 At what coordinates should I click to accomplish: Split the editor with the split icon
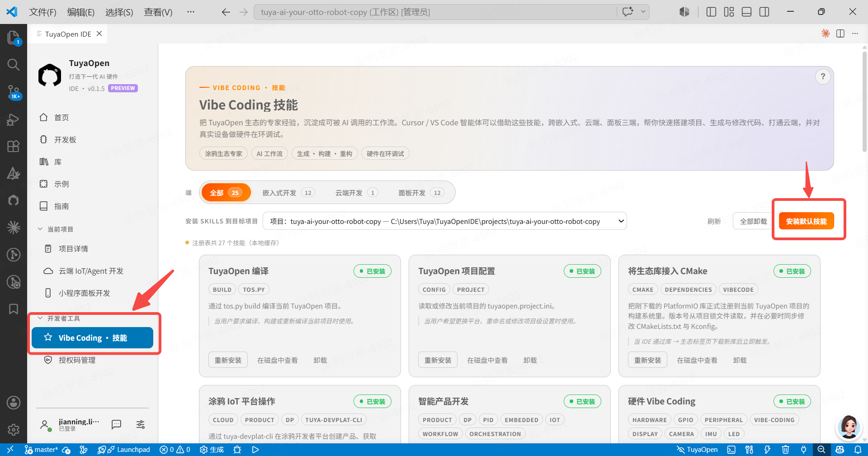pos(840,33)
